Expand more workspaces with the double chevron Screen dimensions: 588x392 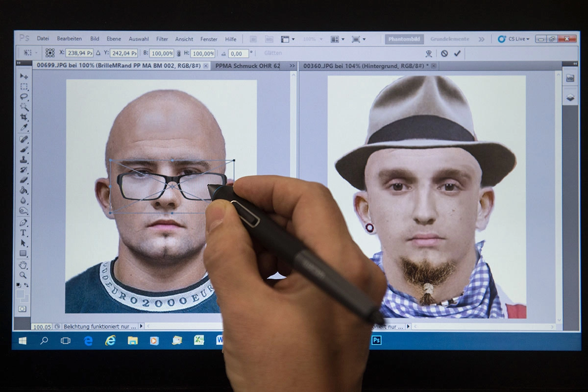point(482,39)
